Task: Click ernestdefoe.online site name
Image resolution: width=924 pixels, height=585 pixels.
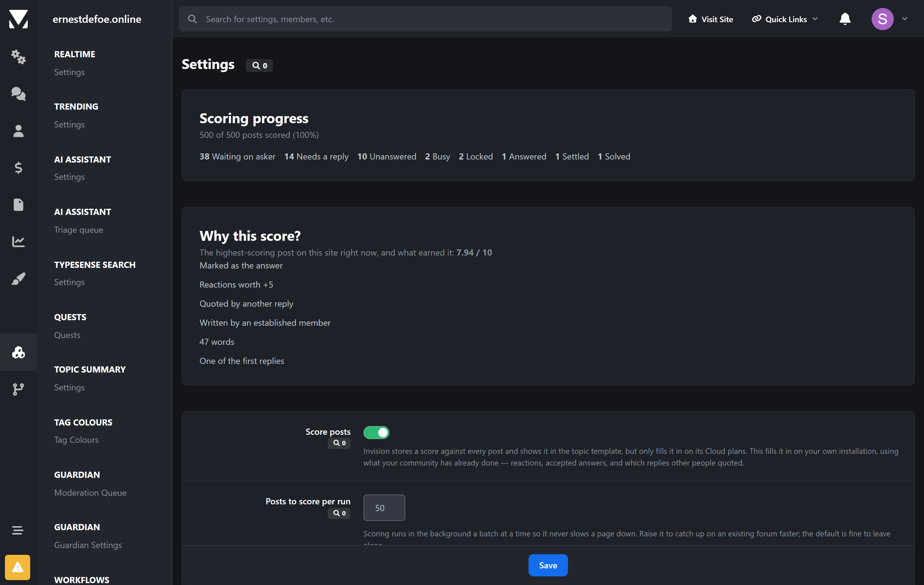Action: click(97, 19)
